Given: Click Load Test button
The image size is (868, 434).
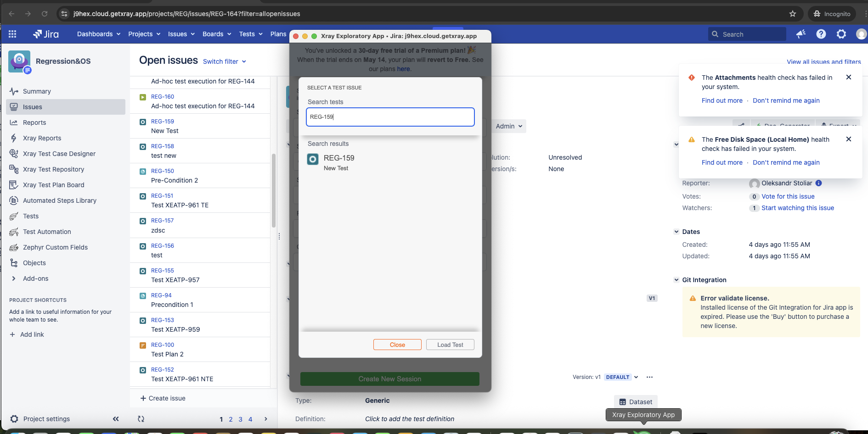Looking at the screenshot, I should point(450,345).
